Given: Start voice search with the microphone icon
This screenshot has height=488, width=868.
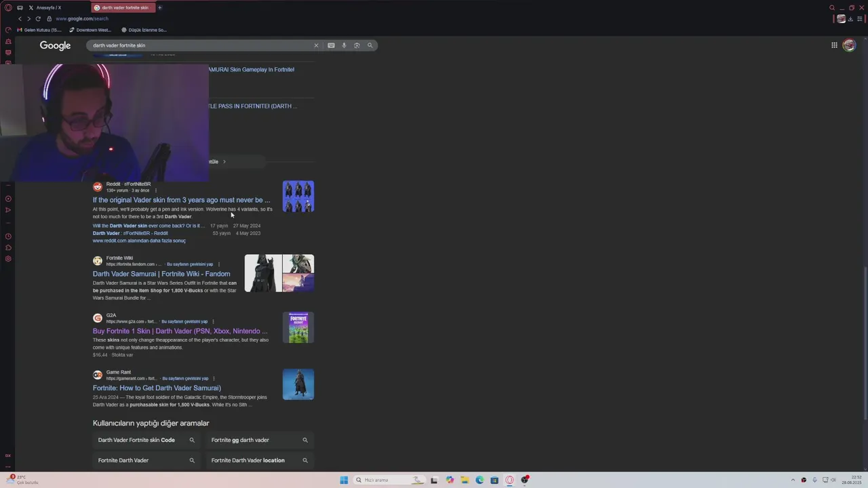Looking at the screenshot, I should coord(344,45).
